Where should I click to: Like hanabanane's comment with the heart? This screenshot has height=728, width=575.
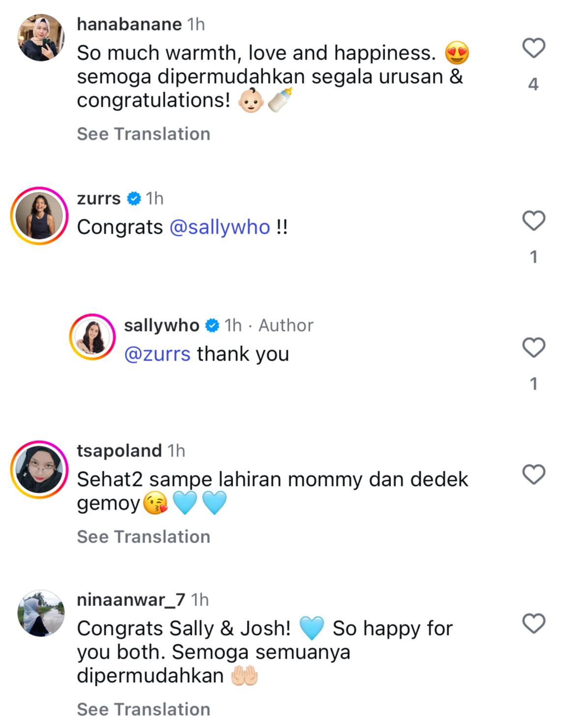click(x=534, y=48)
